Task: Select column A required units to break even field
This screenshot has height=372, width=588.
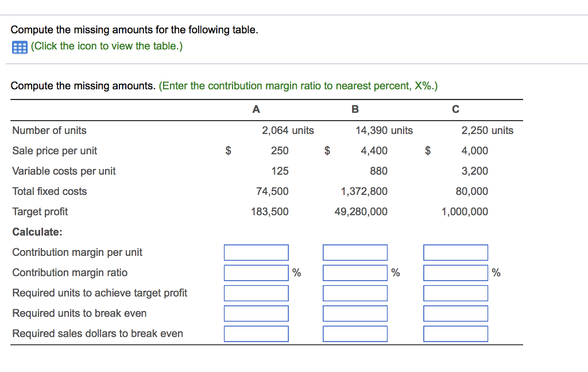Action: click(x=256, y=313)
